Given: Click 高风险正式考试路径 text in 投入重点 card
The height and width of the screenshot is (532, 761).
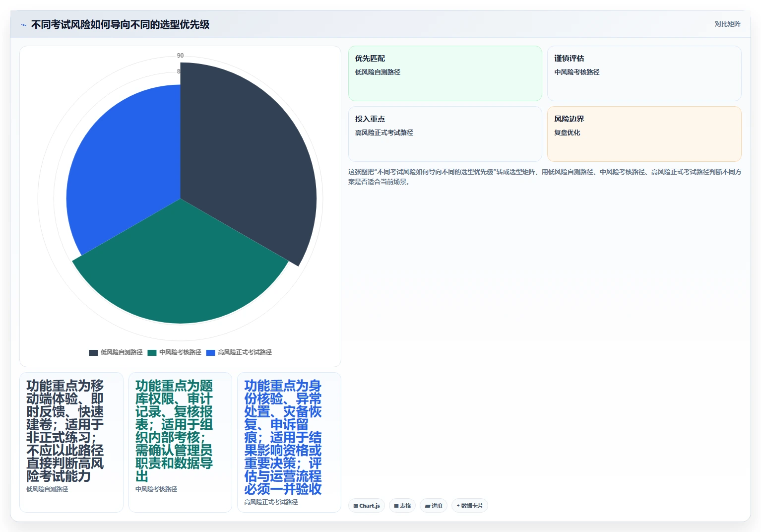Looking at the screenshot, I should (384, 133).
